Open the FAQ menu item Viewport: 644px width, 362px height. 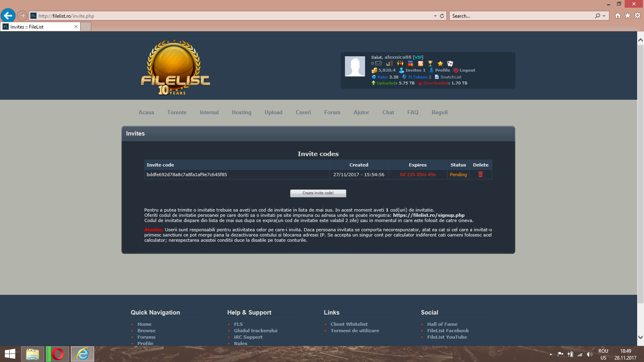click(413, 113)
